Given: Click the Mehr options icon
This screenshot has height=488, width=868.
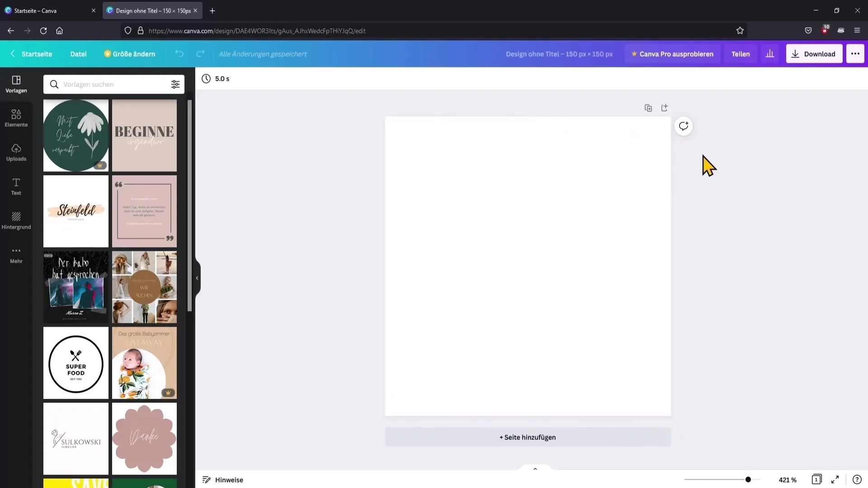Looking at the screenshot, I should pyautogui.click(x=16, y=251).
